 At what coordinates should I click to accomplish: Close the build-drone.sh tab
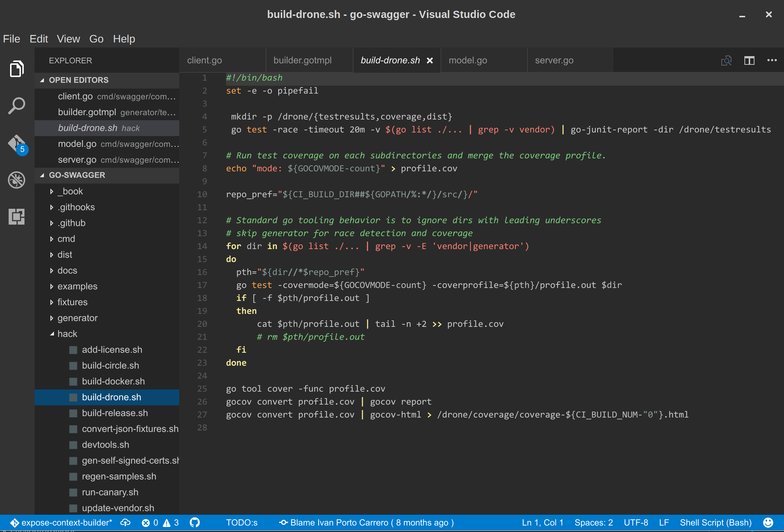430,60
